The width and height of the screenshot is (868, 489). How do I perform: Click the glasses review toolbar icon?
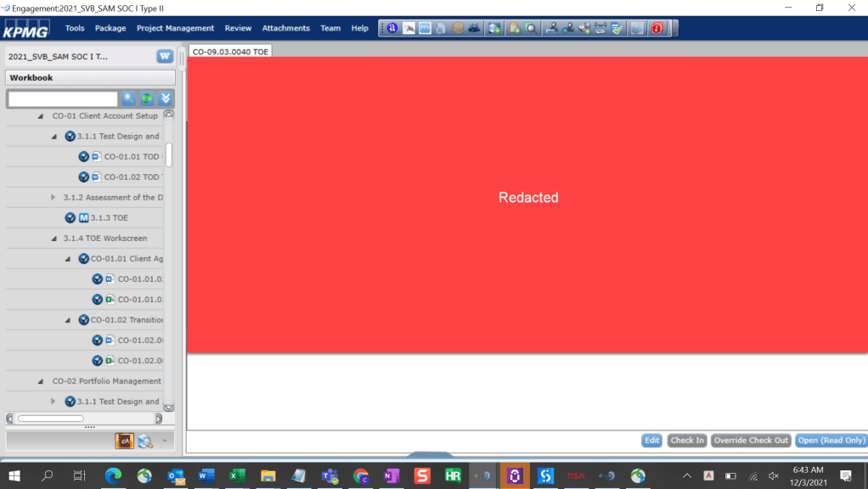point(600,28)
